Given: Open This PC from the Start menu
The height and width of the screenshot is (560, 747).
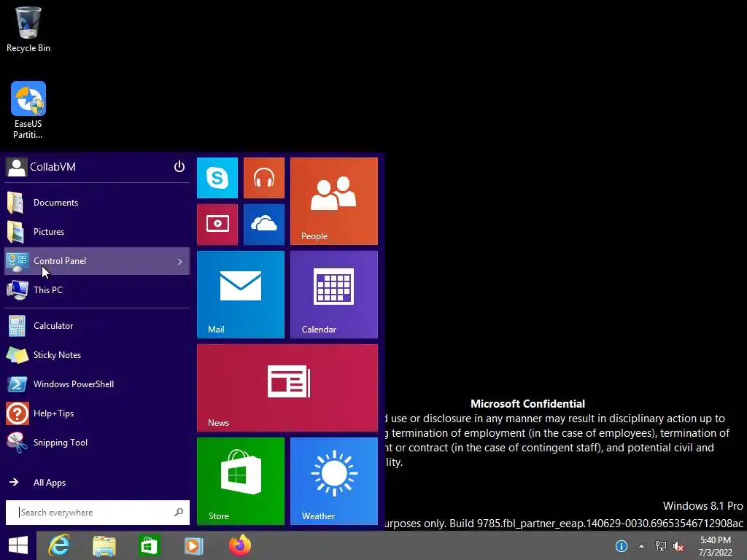Looking at the screenshot, I should [x=97, y=290].
